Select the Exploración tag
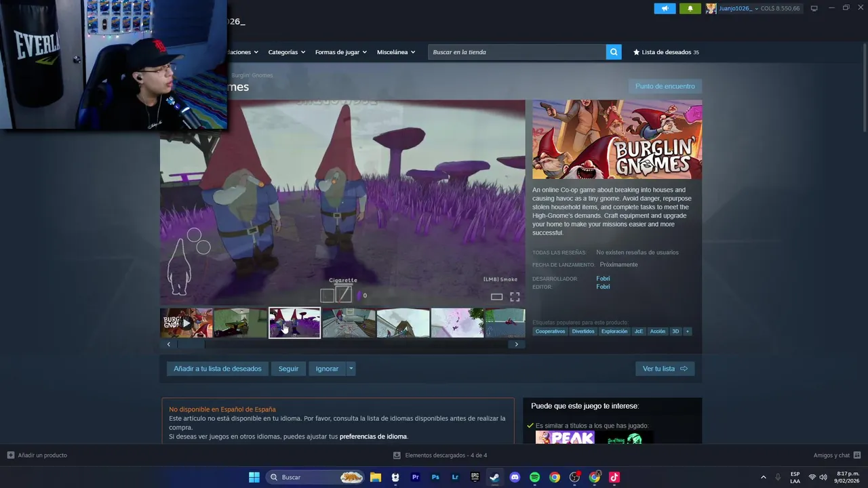This screenshot has height=488, width=868. click(x=614, y=331)
